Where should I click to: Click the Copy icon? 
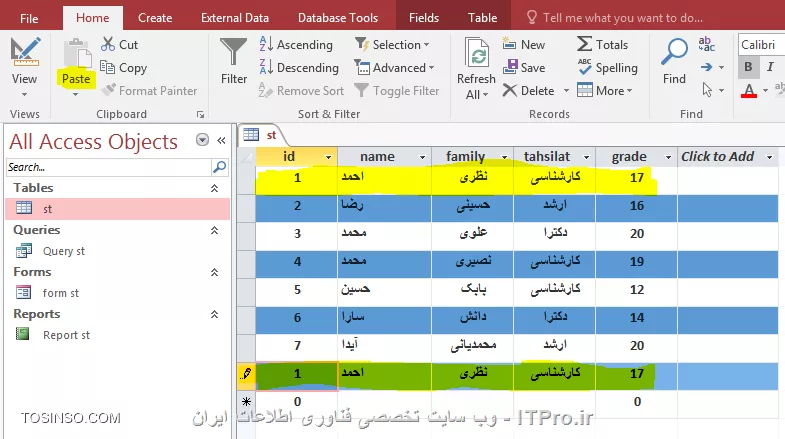pos(107,67)
